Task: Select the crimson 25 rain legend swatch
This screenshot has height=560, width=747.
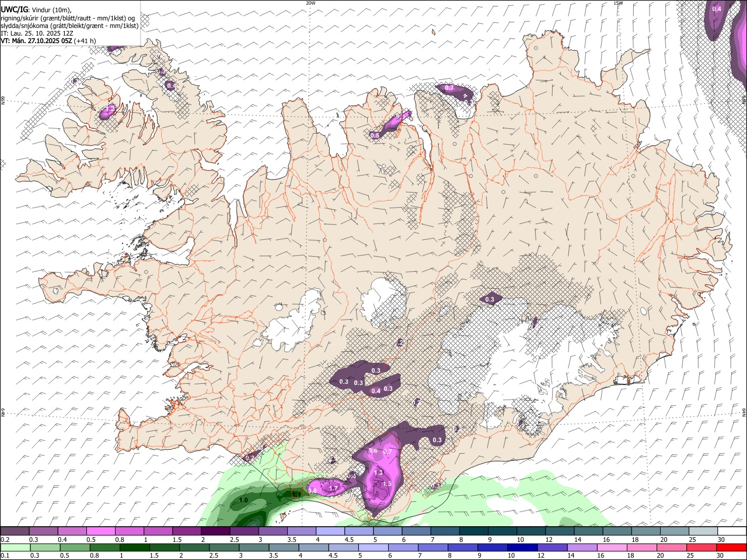Action: tap(702, 547)
